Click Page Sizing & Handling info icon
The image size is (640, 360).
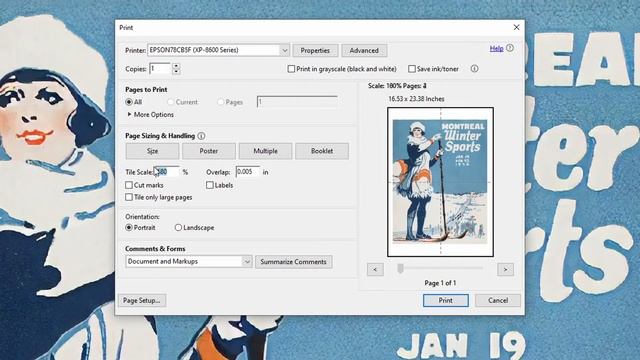pos(201,136)
